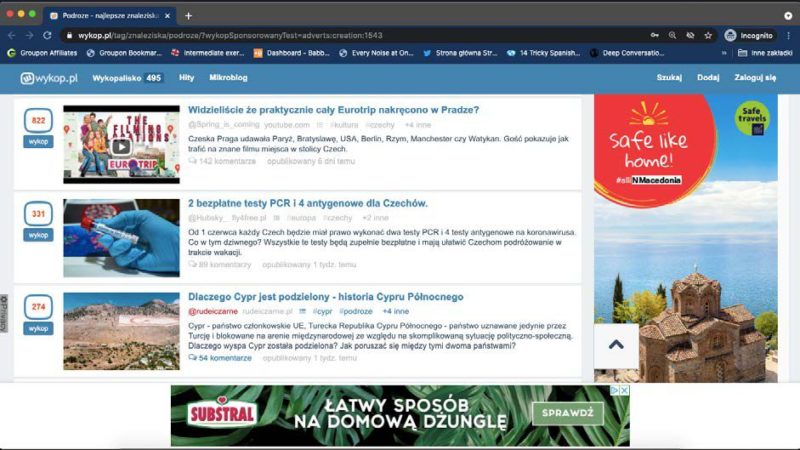The width and height of the screenshot is (800, 450).
Task: Expand '+4 inne' tags on Eurotrip post
Action: [x=416, y=125]
